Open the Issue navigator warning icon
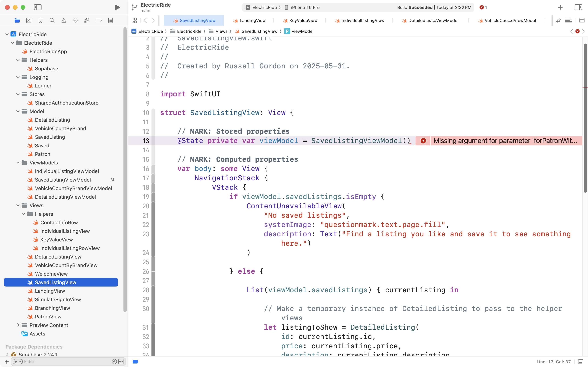Viewport: 588px width, 367px height. 64,20
